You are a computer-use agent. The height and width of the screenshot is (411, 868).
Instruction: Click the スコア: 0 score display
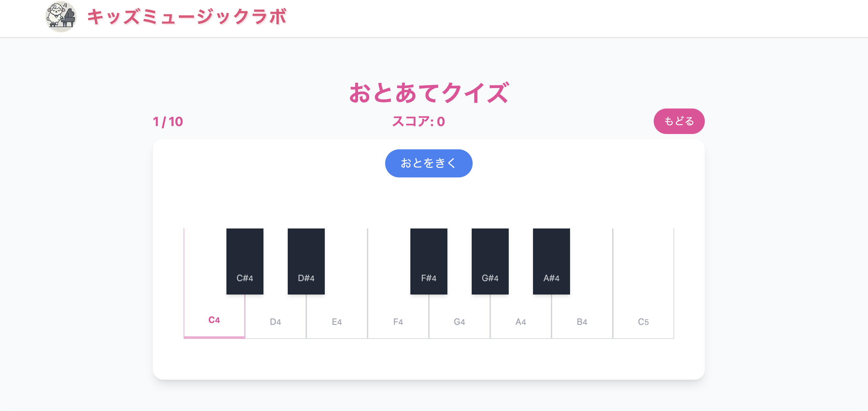418,122
